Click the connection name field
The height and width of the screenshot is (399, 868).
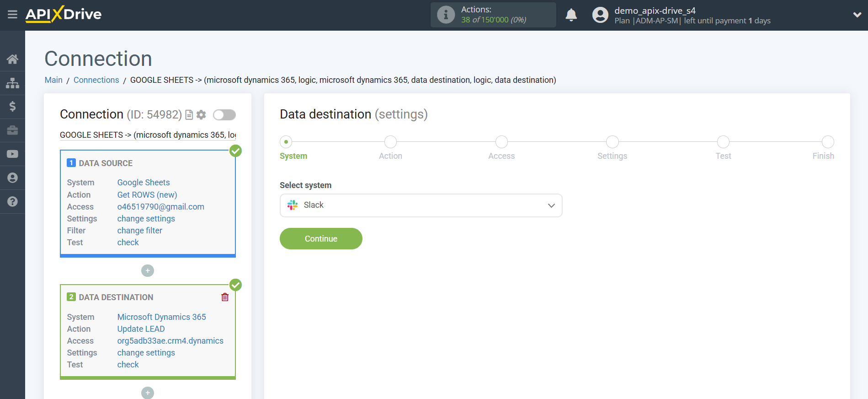[x=148, y=135]
